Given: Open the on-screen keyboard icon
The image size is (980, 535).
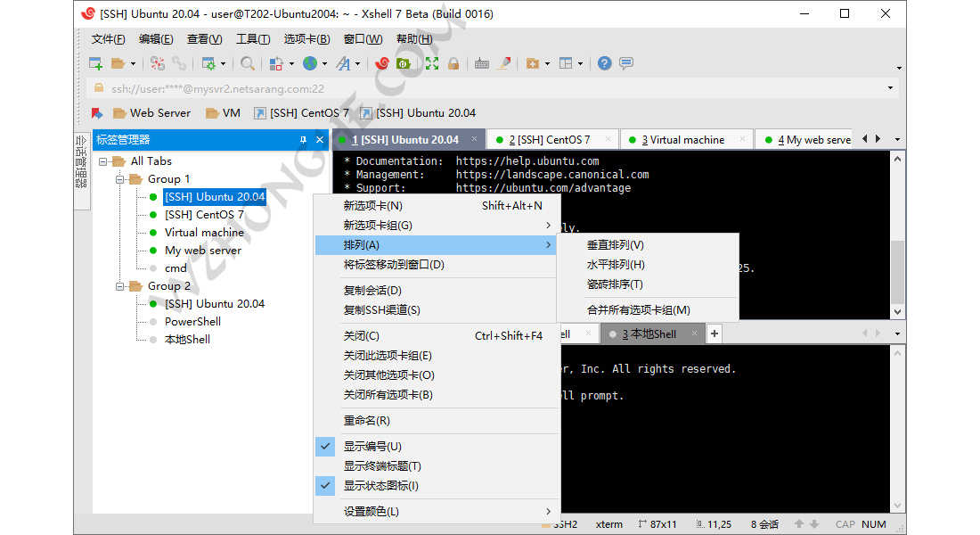Looking at the screenshot, I should pos(482,63).
